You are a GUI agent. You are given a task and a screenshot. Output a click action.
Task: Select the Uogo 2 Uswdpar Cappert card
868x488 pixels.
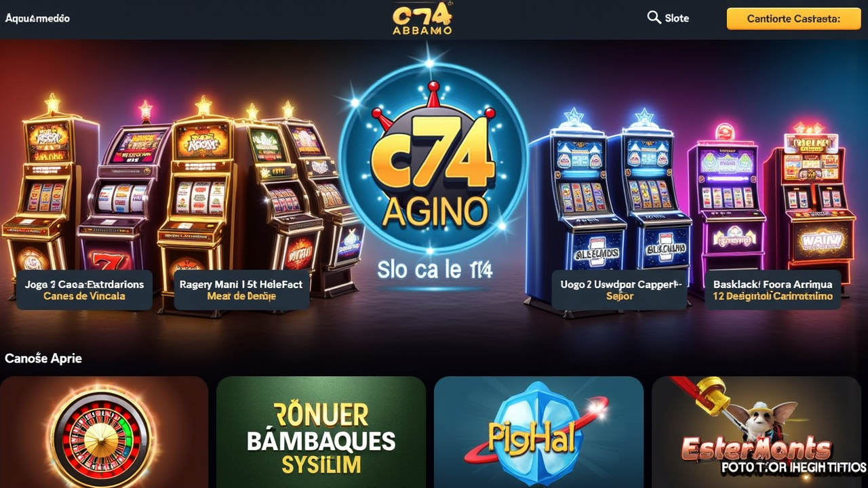(x=620, y=290)
